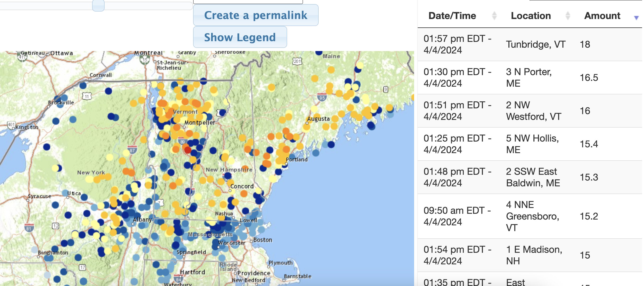This screenshot has width=644, height=286.
Task: Click the amount value 15.2
Action: coord(589,216)
